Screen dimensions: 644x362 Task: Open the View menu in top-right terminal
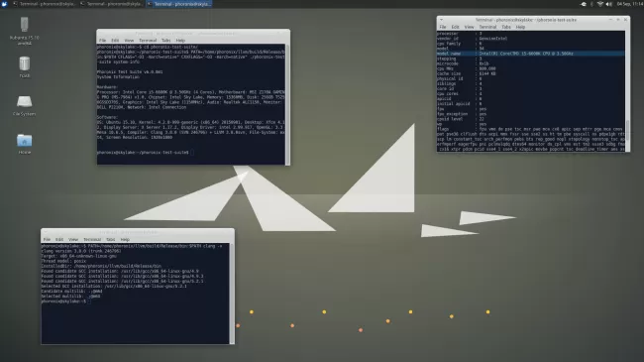click(469, 27)
